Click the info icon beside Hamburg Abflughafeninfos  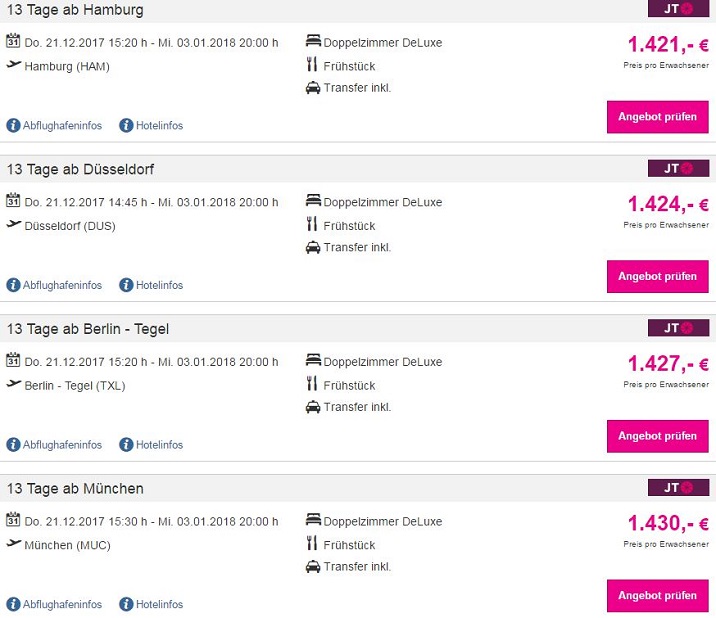click(14, 126)
